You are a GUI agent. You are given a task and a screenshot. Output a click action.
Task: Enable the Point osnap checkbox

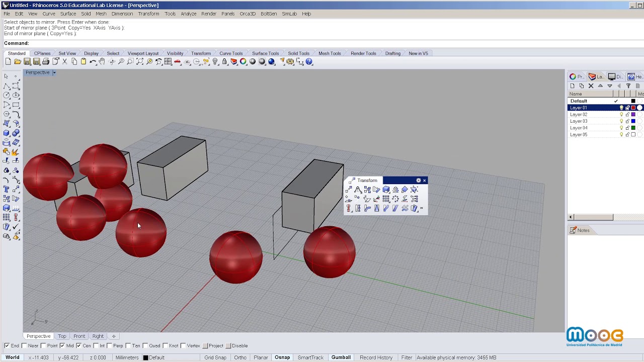coord(44,346)
